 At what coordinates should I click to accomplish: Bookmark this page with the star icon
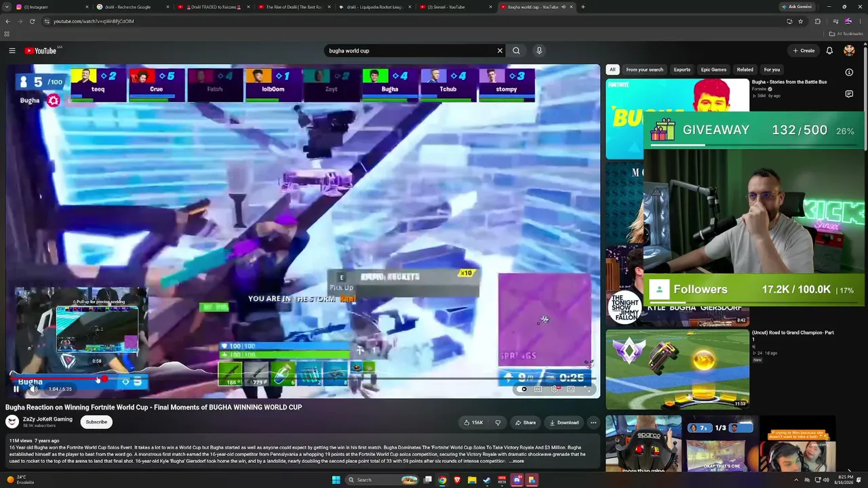801,21
